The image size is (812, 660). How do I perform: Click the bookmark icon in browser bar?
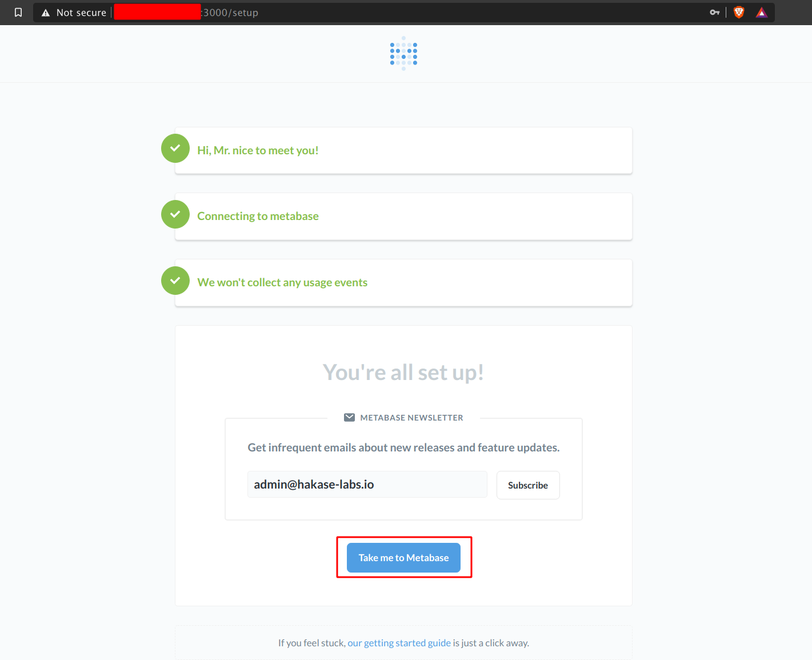tap(18, 13)
